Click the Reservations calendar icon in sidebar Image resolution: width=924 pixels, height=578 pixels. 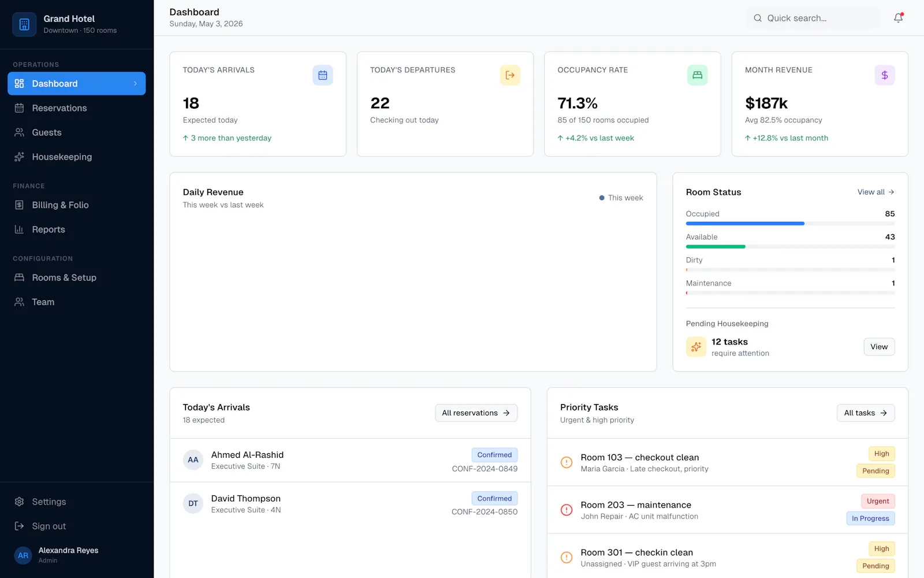[19, 108]
